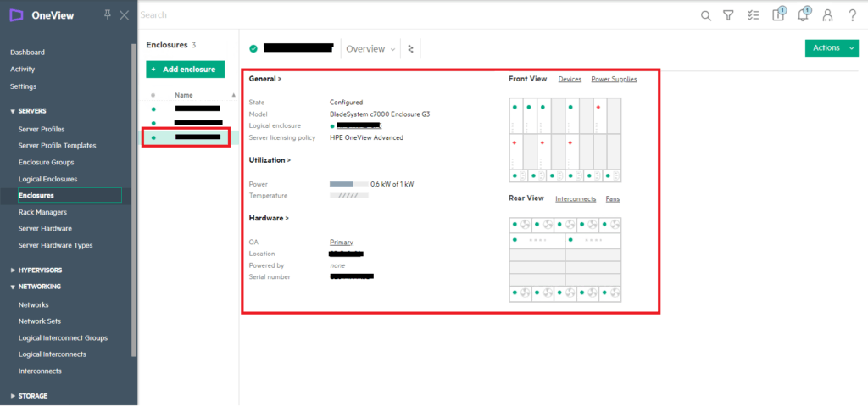Click the Temperature utilization bar
Viewport: 868px width, 407px height.
(x=348, y=196)
